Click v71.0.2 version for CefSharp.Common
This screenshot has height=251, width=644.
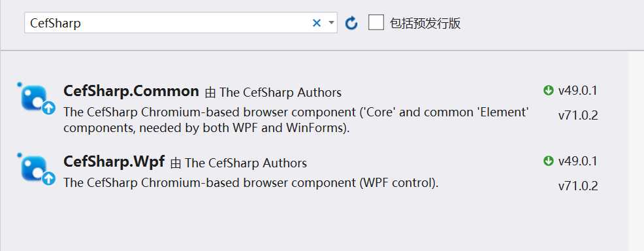tap(578, 116)
